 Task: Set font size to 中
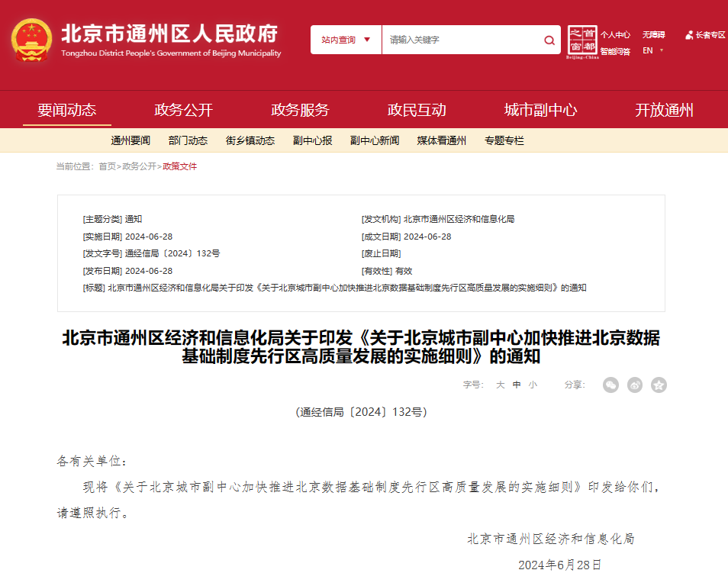517,385
